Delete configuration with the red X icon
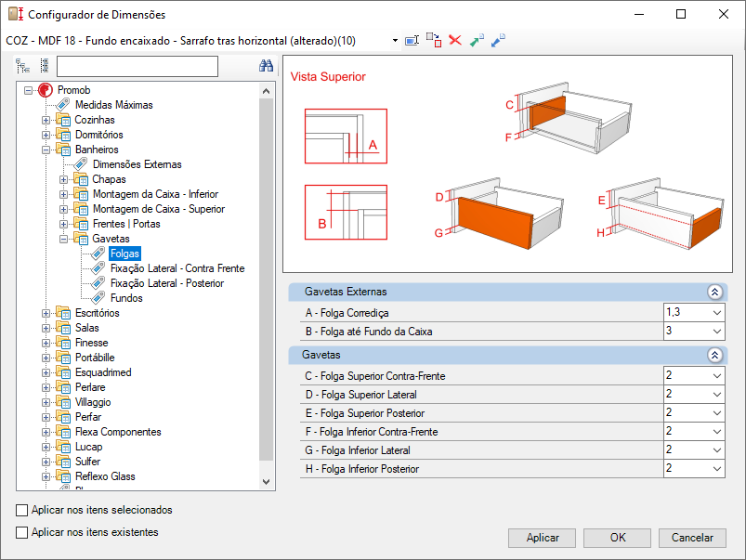 pos(455,40)
